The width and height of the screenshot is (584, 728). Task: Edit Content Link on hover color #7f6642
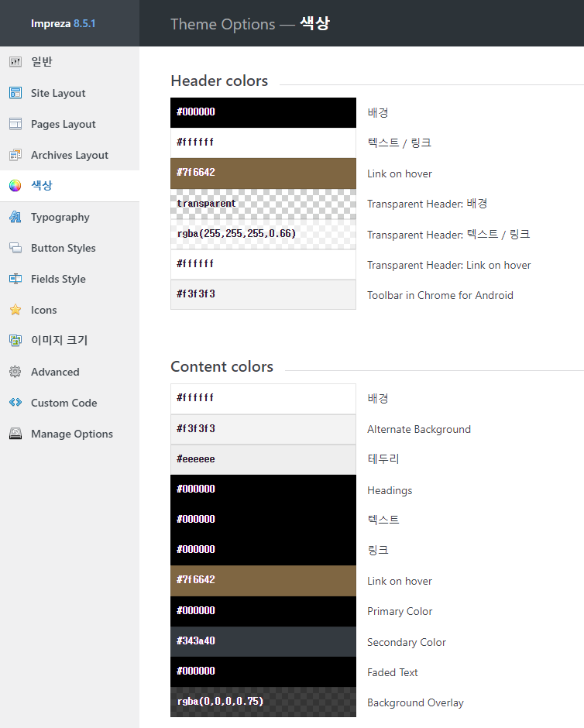pos(263,580)
